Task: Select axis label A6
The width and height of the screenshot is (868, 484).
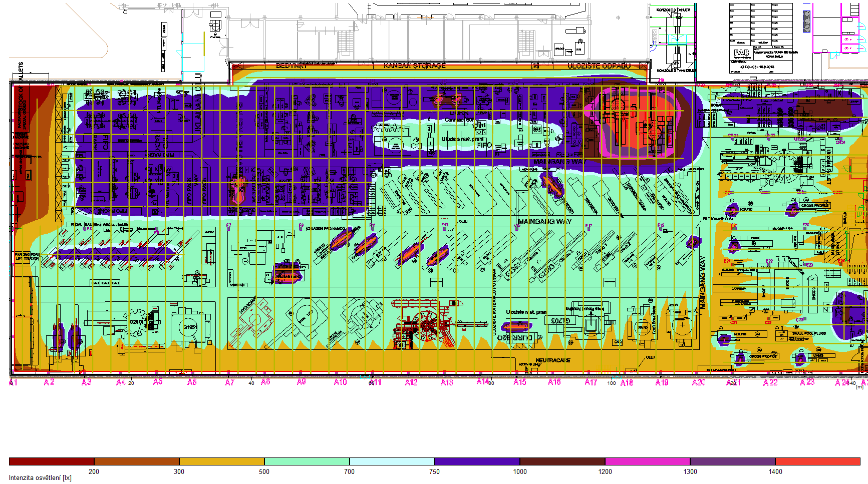Action: (x=192, y=382)
